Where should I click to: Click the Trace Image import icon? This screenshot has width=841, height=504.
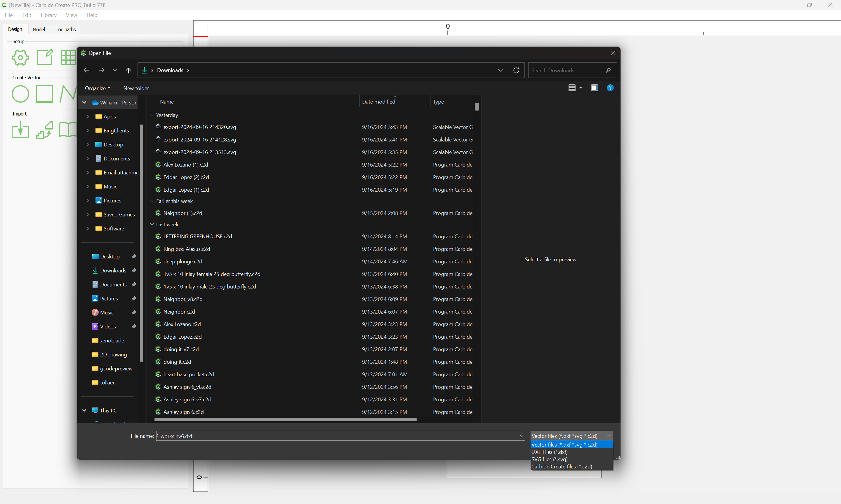(x=44, y=130)
